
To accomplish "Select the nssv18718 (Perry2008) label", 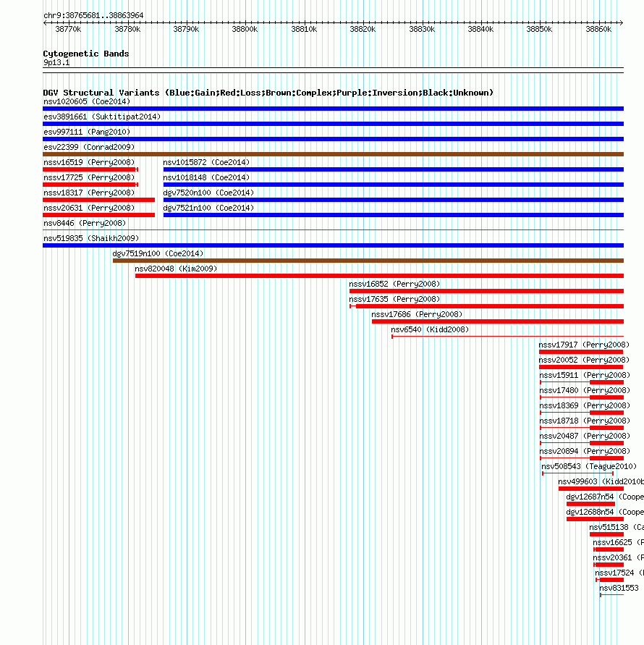I will click(585, 421).
